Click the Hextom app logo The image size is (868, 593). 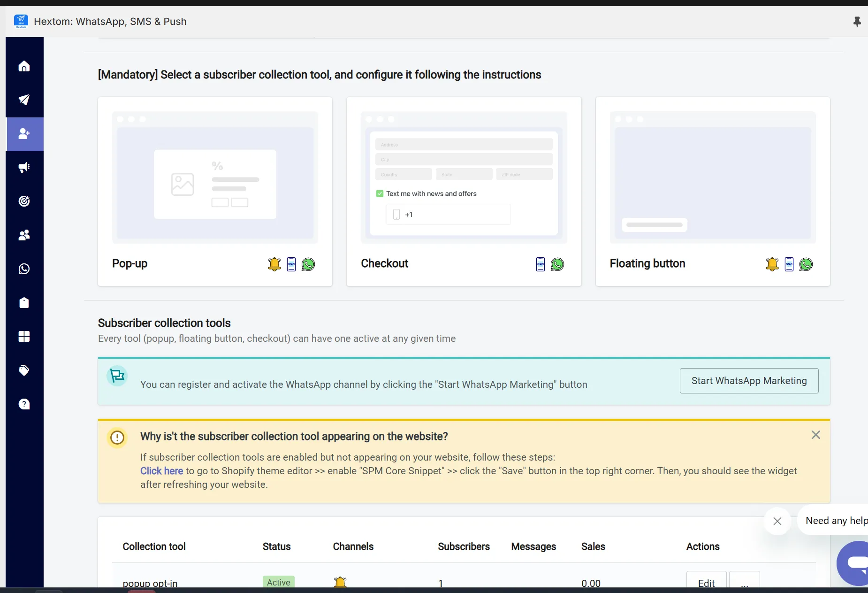coord(21,21)
